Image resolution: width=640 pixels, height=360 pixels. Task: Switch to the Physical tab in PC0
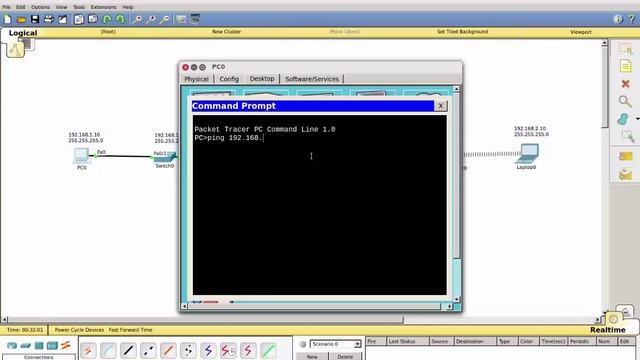pyautogui.click(x=196, y=79)
